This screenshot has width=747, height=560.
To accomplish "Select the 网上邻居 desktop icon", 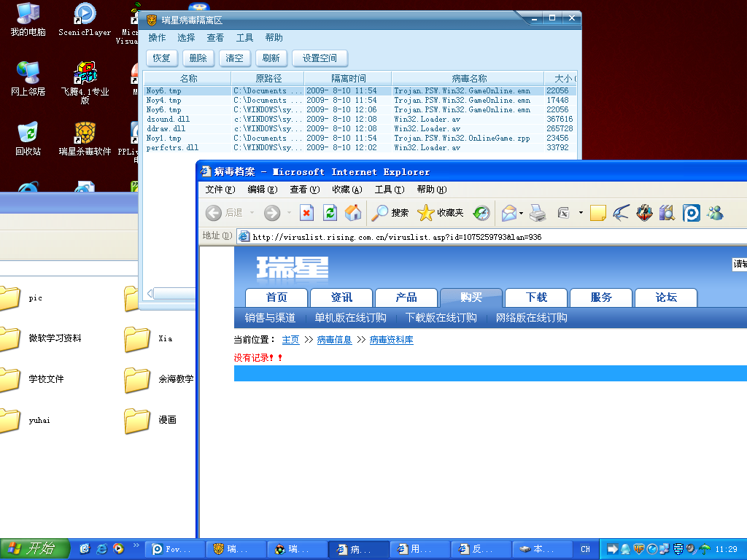I will click(x=28, y=79).
